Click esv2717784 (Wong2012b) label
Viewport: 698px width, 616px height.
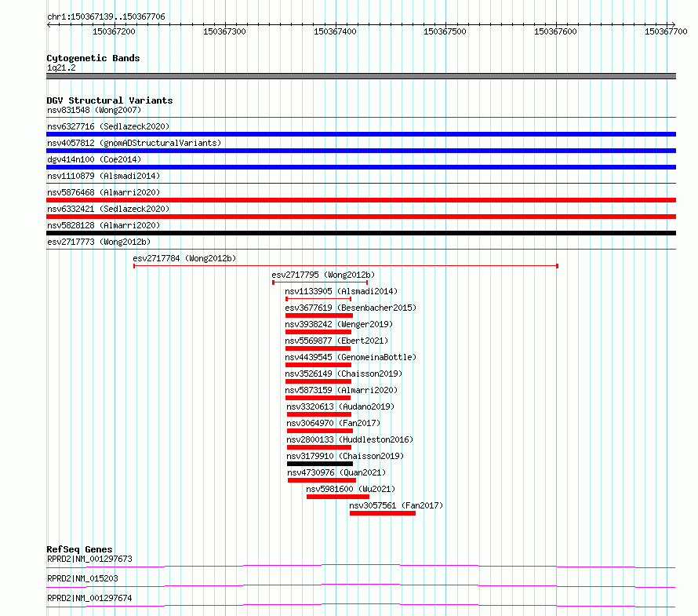click(184, 258)
